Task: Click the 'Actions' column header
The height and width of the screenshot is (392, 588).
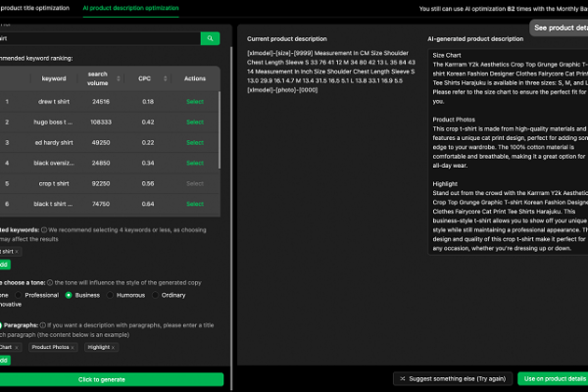Action: tap(195, 78)
